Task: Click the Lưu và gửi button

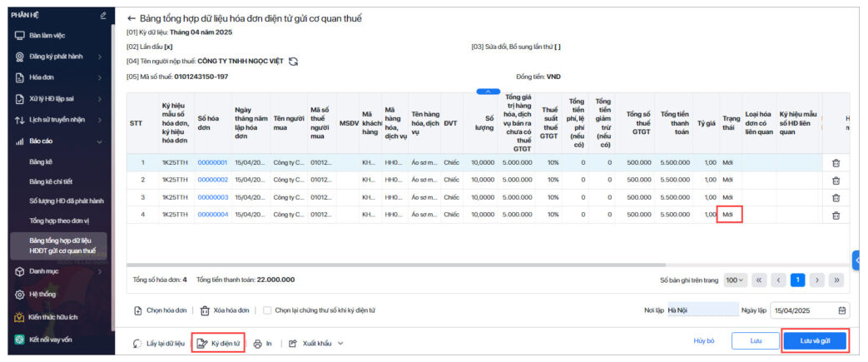Action: [x=815, y=341]
